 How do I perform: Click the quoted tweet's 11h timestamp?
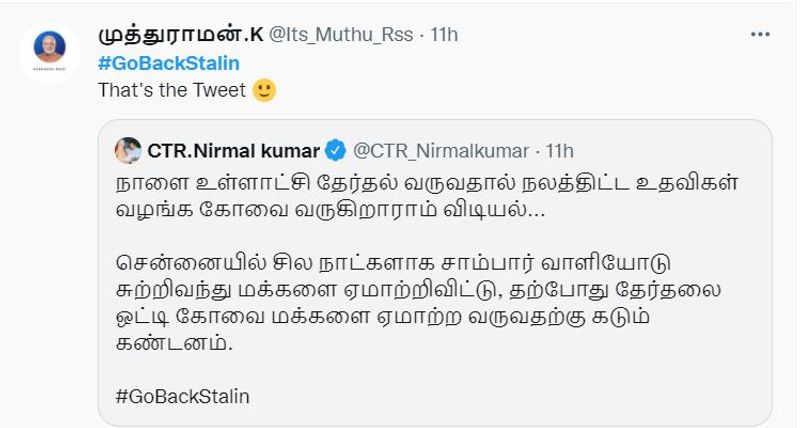[x=558, y=151]
